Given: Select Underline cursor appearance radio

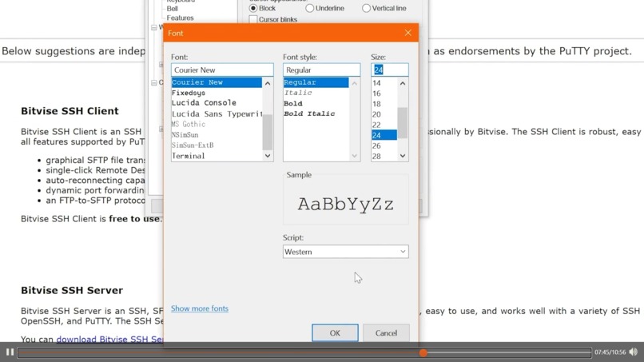Looking at the screenshot, I should (x=310, y=8).
